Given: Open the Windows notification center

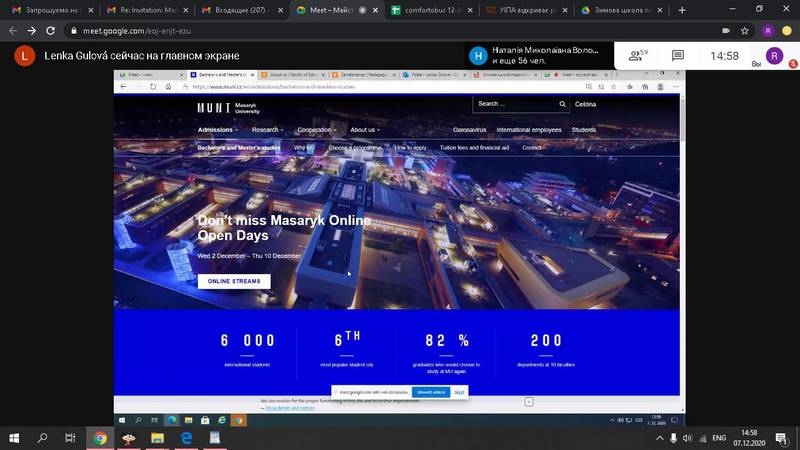Looking at the screenshot, I should pos(781,438).
